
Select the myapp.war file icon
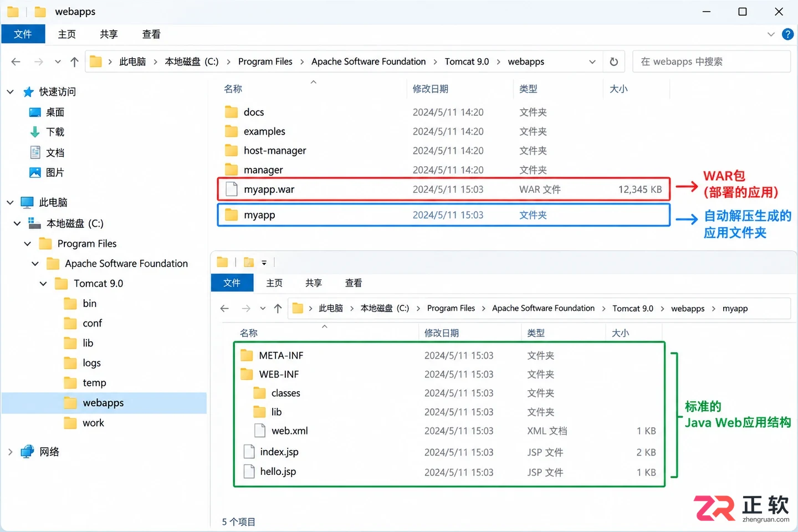[x=232, y=189]
